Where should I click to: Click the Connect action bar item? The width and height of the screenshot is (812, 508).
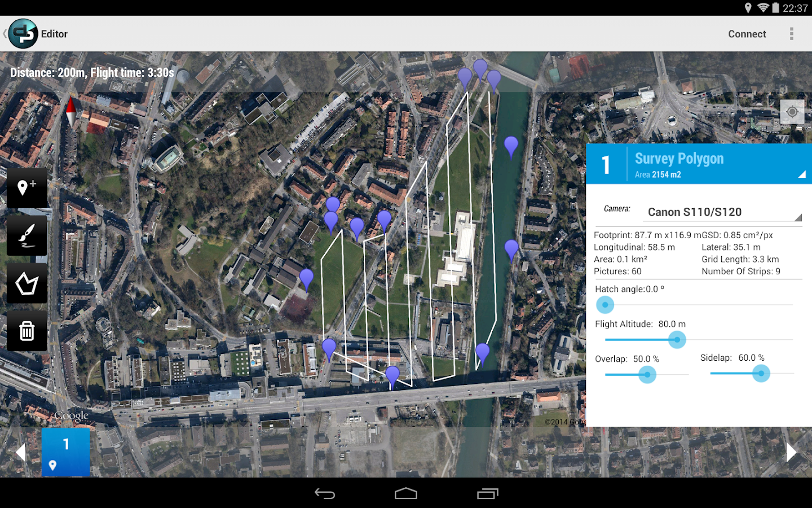747,34
